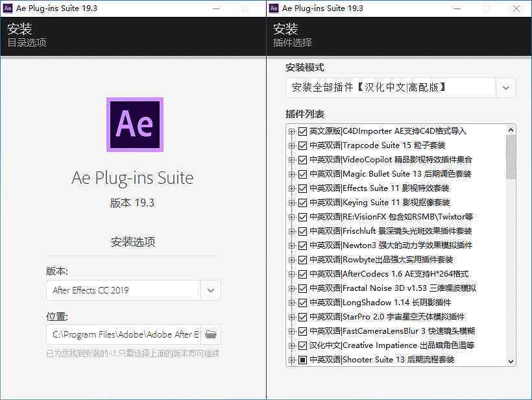This screenshot has height=400, width=532.
Task: Toggle the FastCameraLensBlur 3 checkbox
Action: (x=302, y=331)
